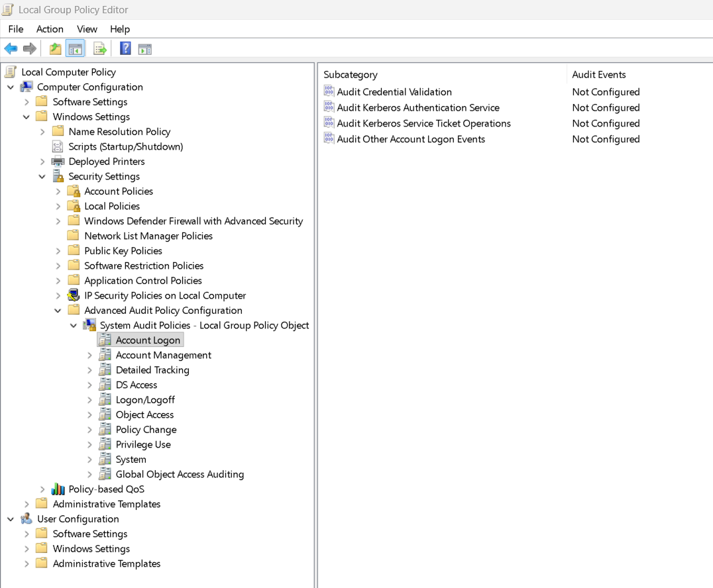Expand Software Settings under Computer Configuration
Image resolution: width=713 pixels, height=588 pixels.
coord(27,102)
